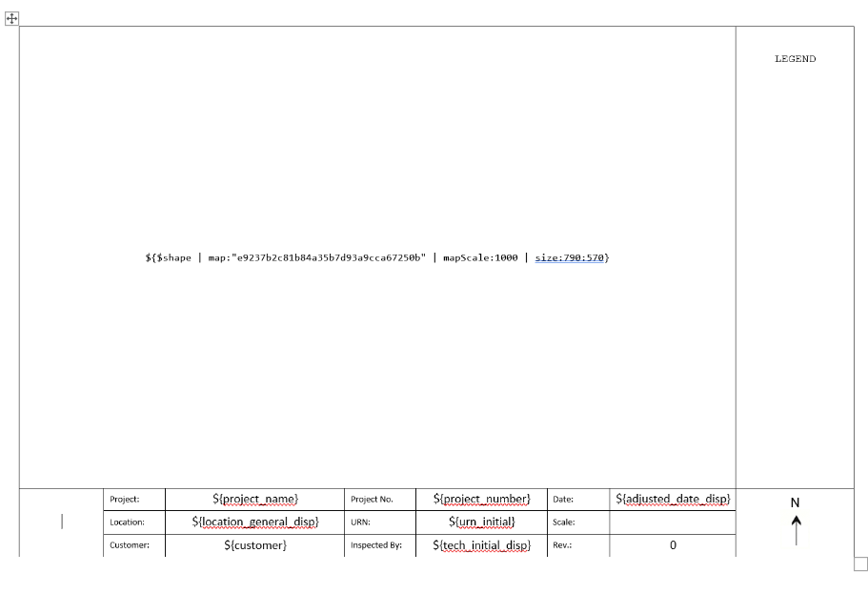Click the text cursor bar in the left margin
868x594 pixels.
(x=63, y=521)
